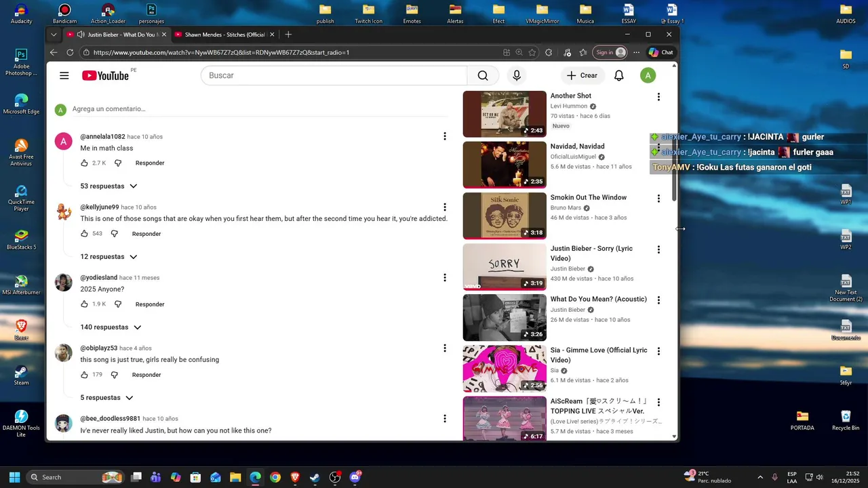Click the Crear button
The height and width of the screenshot is (488, 868).
click(583, 75)
